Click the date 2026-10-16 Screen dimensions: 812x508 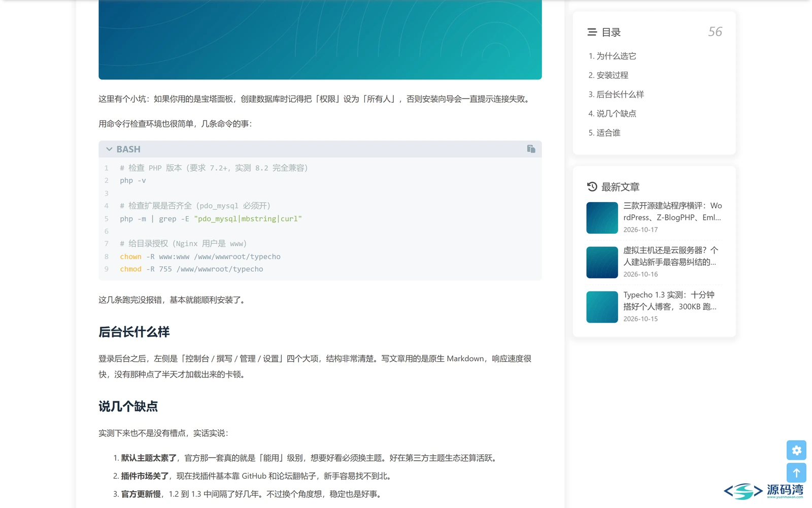[x=640, y=274]
